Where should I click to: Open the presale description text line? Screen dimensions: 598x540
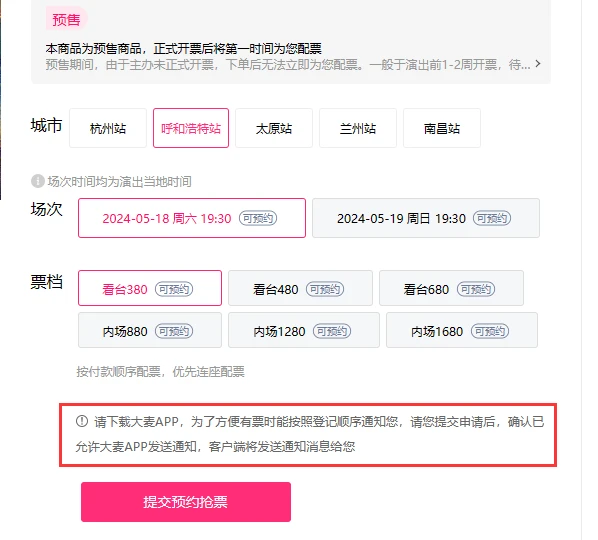288,64
